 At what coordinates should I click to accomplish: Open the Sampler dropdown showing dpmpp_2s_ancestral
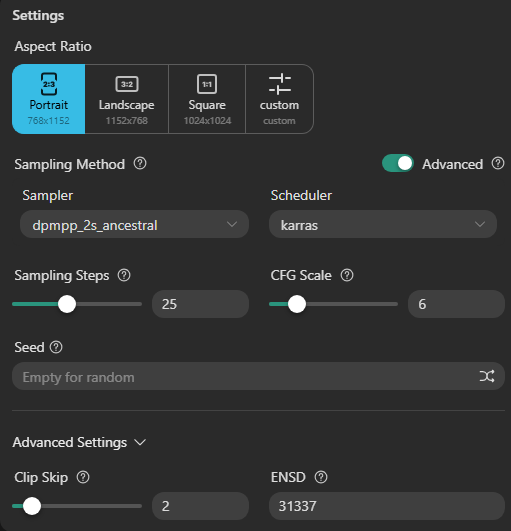[x=134, y=224]
